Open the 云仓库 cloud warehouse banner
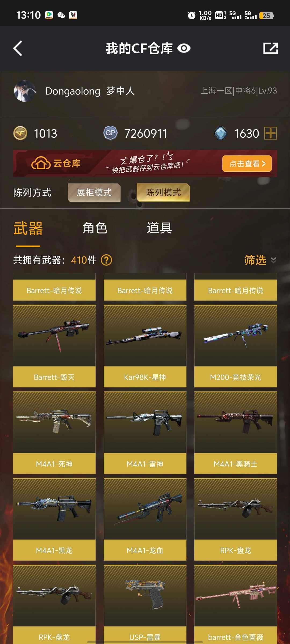 pyautogui.click(x=145, y=163)
